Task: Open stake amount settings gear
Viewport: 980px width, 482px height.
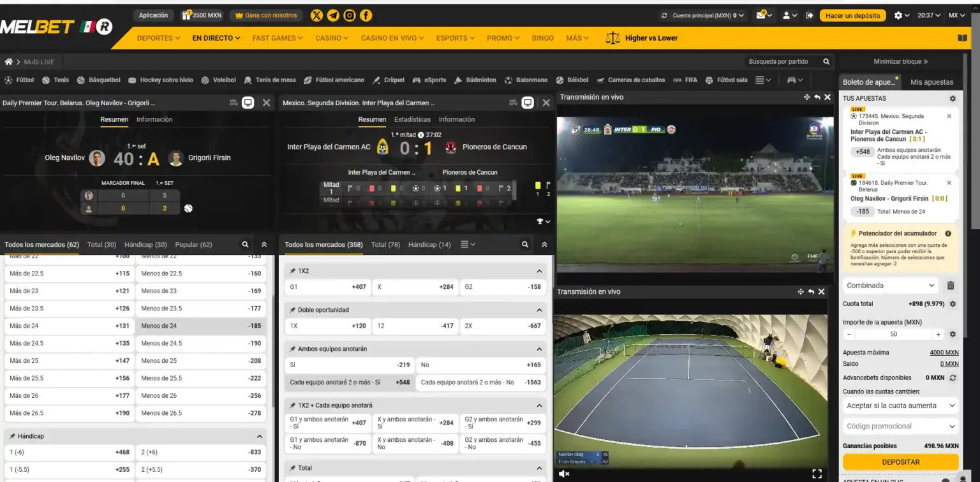Action: click(x=953, y=334)
